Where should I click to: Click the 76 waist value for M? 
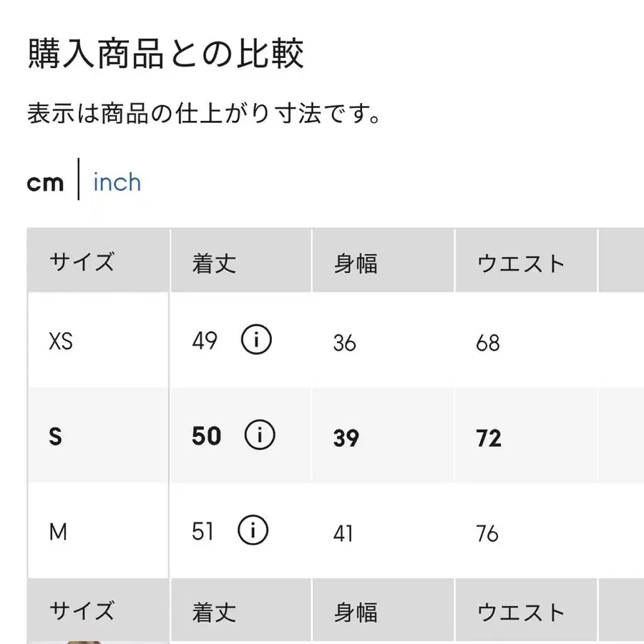(x=487, y=533)
